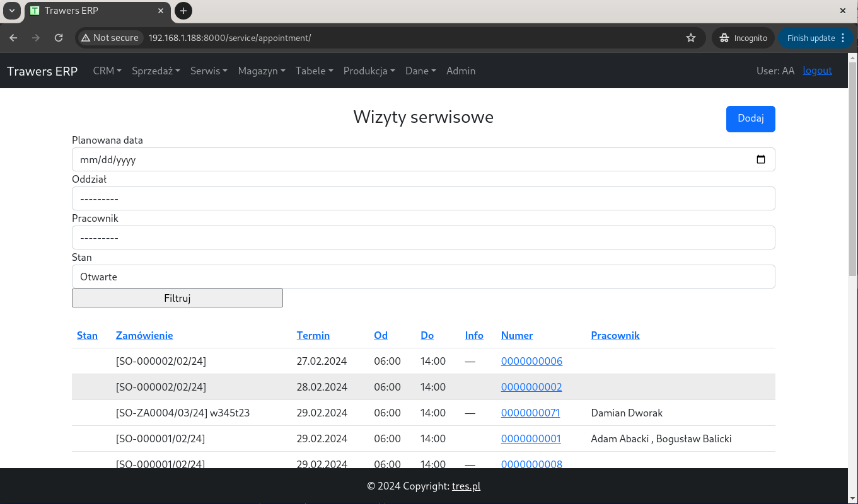Image resolution: width=858 pixels, height=504 pixels.
Task: Open appointment number 0000000002
Action: (531, 387)
